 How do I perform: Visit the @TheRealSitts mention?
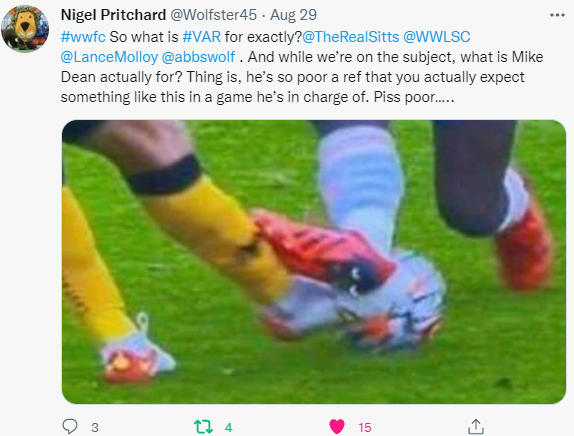pos(351,37)
